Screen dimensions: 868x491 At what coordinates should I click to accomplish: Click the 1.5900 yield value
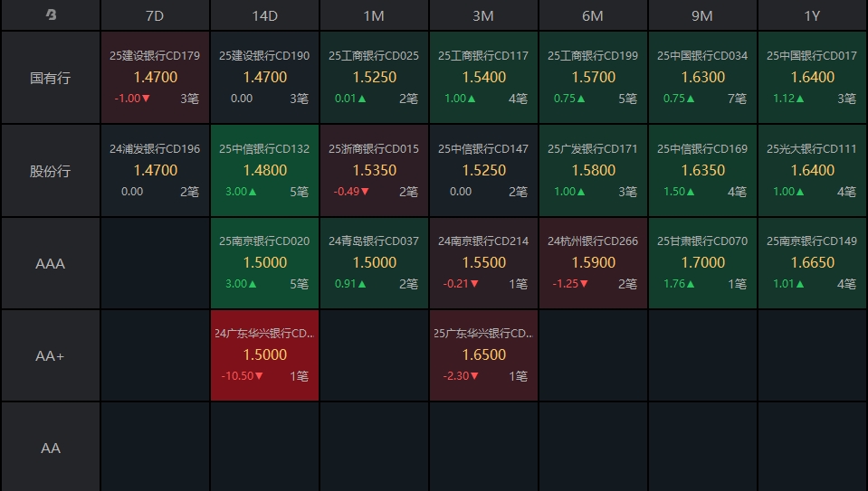tap(594, 262)
